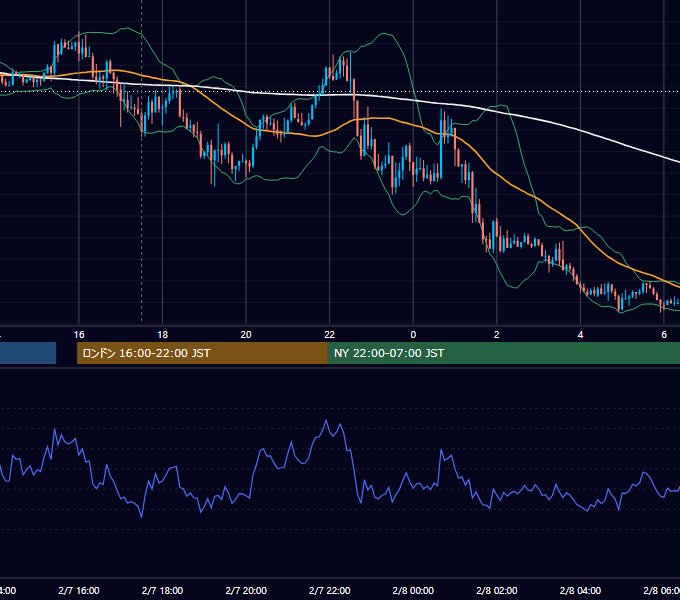Screen dimensions: 680x600
Task: Click the 2/7 20:00 date label
Action: click(246, 590)
